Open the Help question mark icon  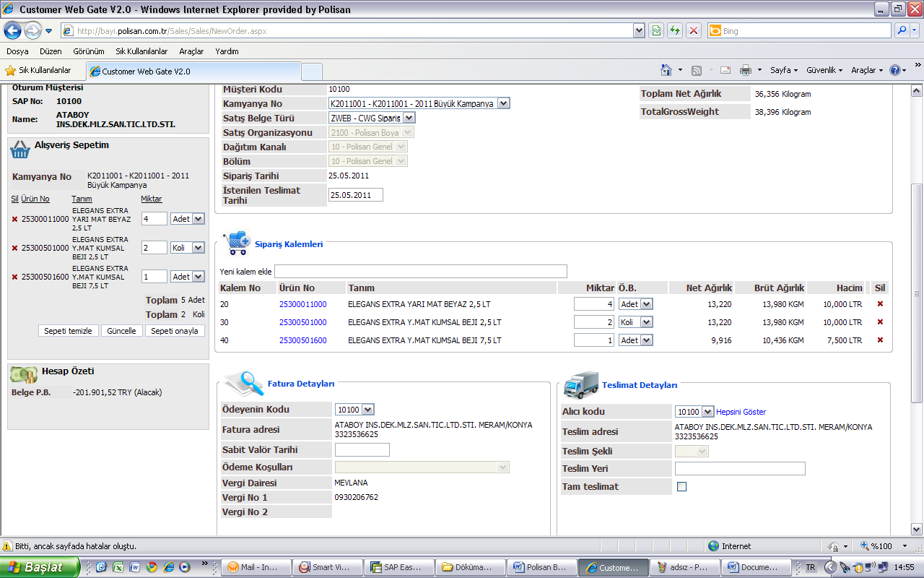pos(894,70)
